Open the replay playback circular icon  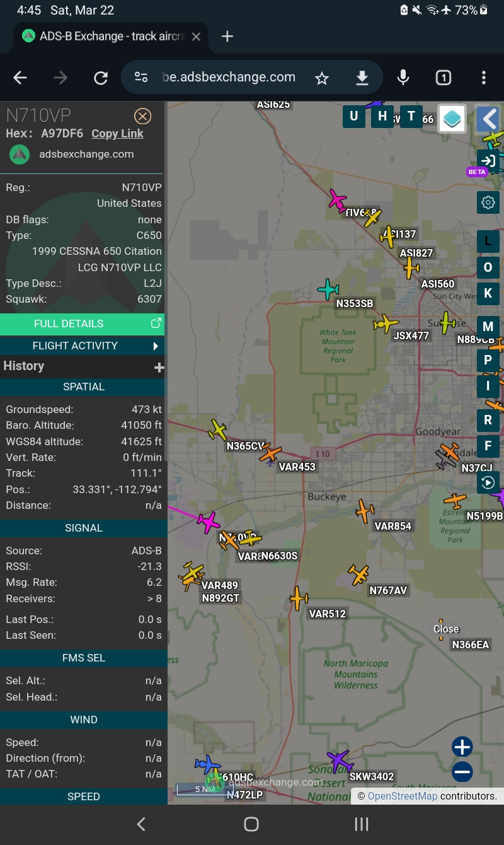tap(488, 483)
